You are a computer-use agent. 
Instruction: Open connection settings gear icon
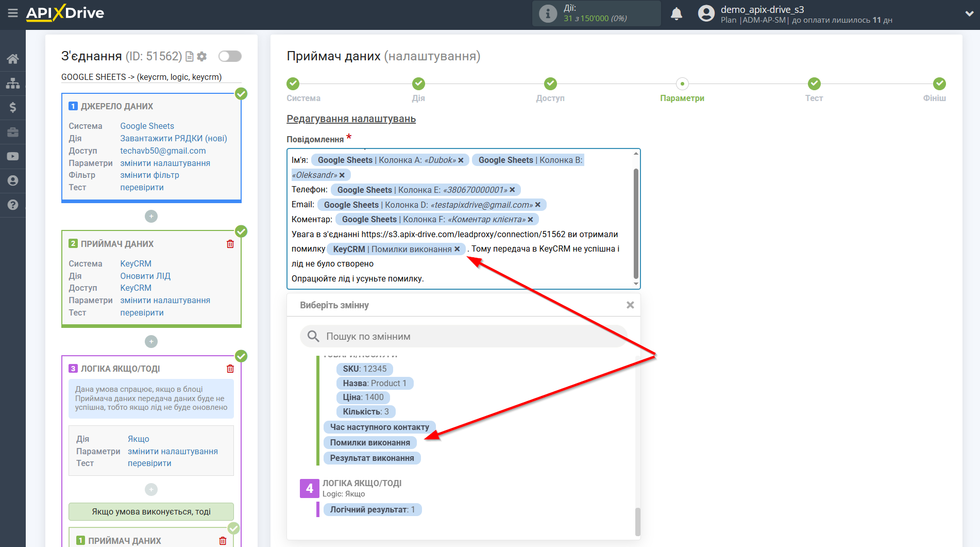coord(202,56)
